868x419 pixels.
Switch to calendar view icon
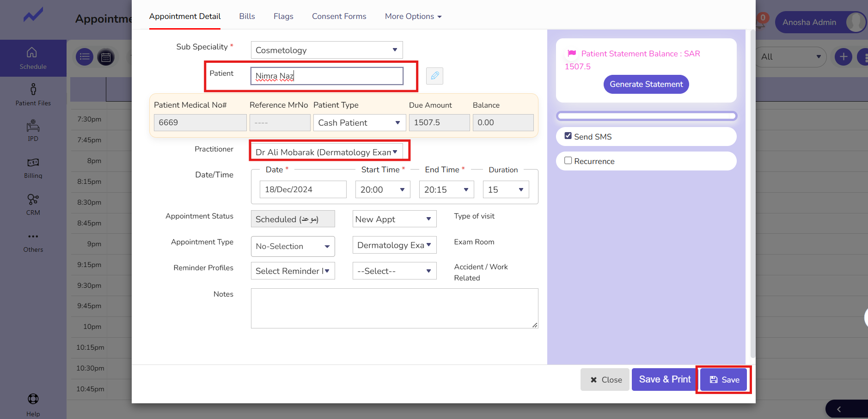(106, 57)
